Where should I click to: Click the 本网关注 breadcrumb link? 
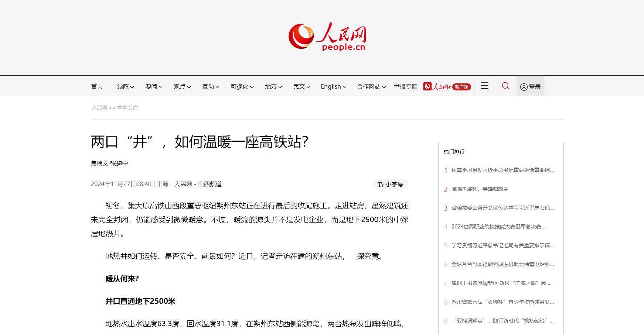pos(127,108)
